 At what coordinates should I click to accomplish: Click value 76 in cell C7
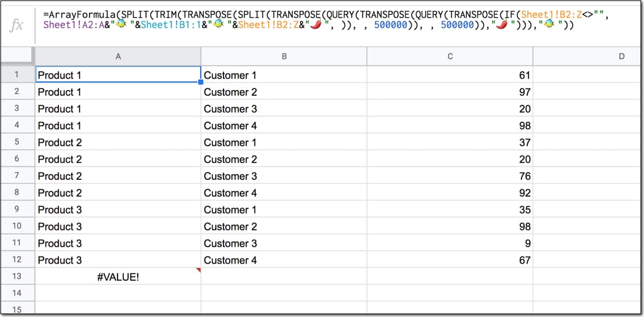pos(525,177)
